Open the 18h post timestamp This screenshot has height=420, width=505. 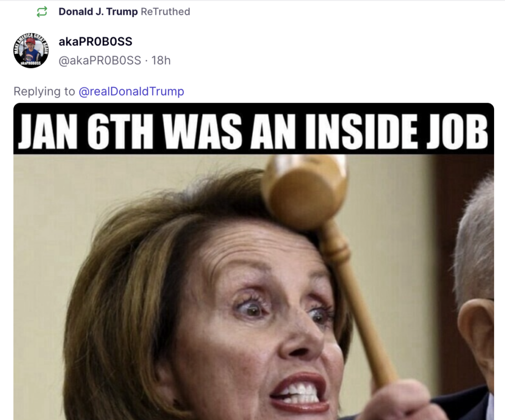coord(161,60)
